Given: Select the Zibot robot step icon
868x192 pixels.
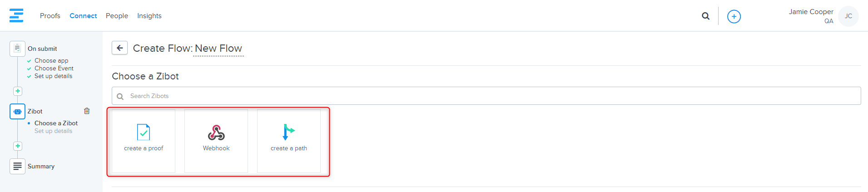Looking at the screenshot, I should 17,111.
